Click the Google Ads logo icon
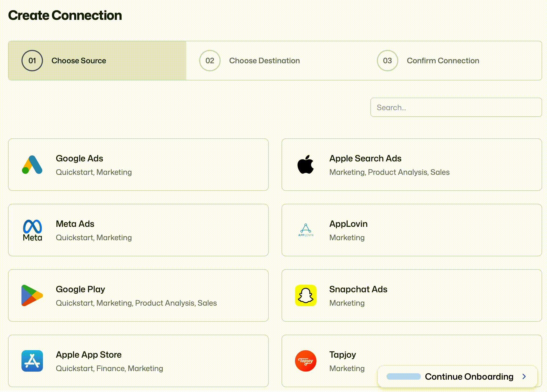The width and height of the screenshot is (547, 392). (x=32, y=165)
